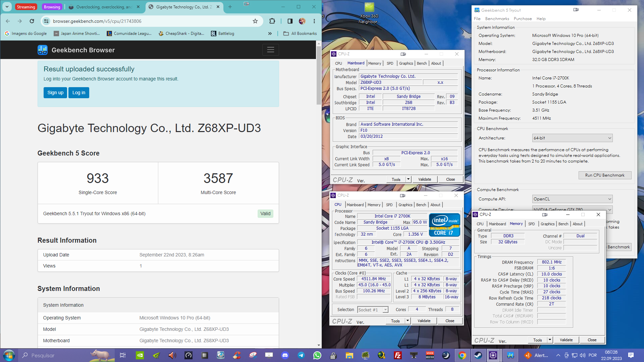This screenshot has height=362, width=644.
Task: Open Windows Start button
Action: (9, 355)
